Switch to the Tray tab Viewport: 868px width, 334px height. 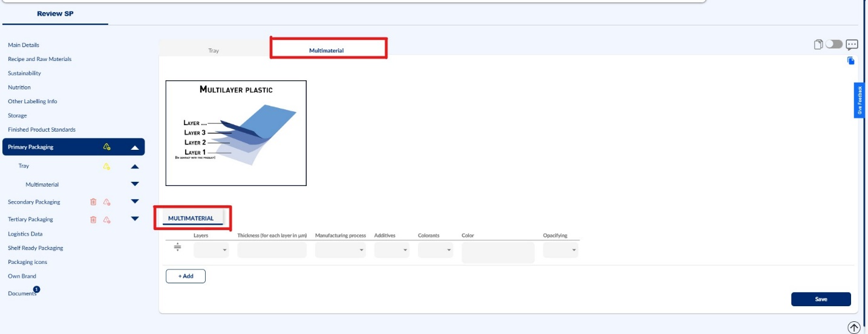[x=214, y=51]
